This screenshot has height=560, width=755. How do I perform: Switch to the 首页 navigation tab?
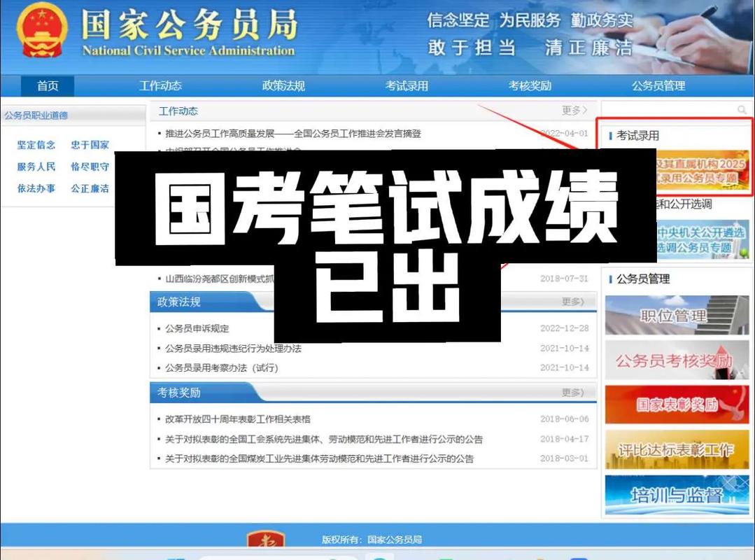[x=46, y=85]
